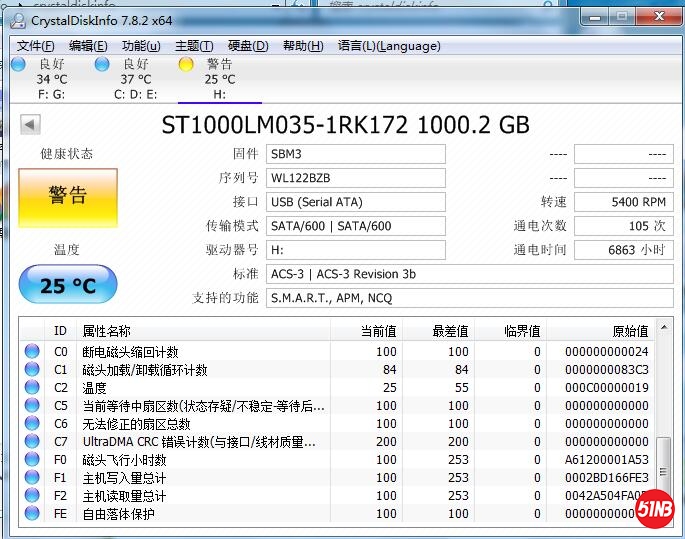The height and width of the screenshot is (539, 685).
Task: Click the status orb for attribute C0
Action: click(x=32, y=352)
